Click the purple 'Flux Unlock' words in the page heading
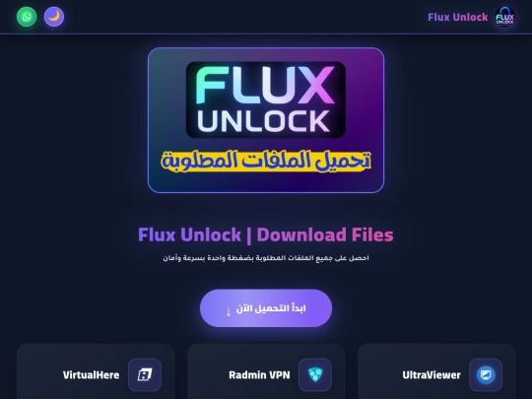 tap(189, 234)
